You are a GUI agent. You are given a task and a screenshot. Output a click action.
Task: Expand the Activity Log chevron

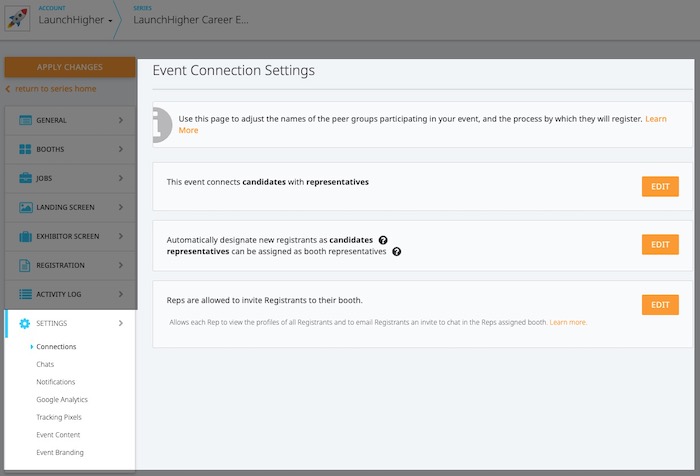tap(121, 294)
